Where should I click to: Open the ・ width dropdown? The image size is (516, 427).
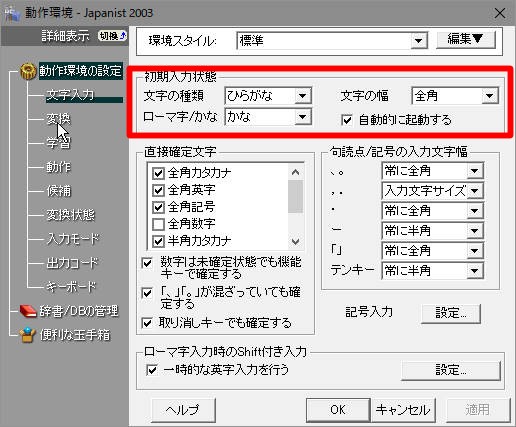click(x=475, y=211)
